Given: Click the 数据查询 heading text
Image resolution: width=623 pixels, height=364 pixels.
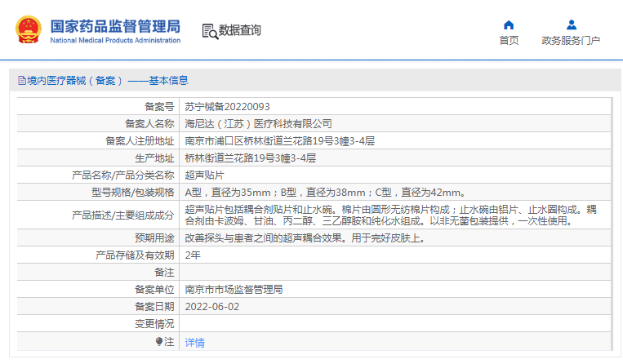Looking at the screenshot, I should [240, 30].
